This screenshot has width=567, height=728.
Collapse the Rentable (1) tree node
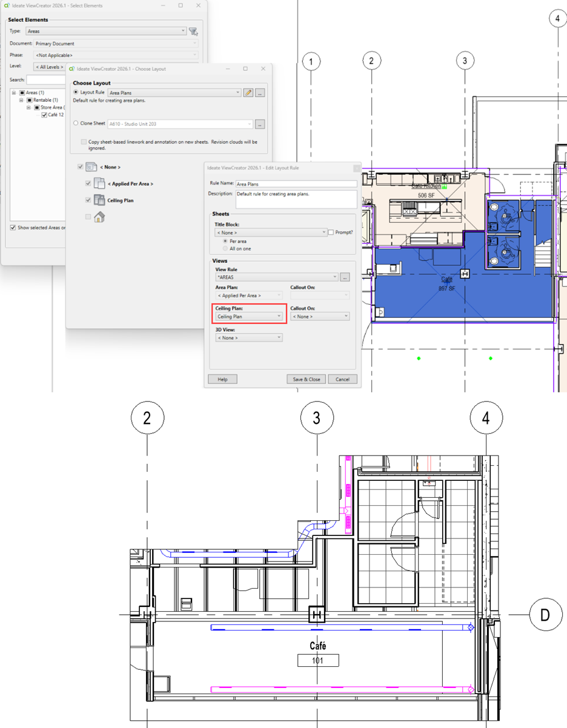click(22, 100)
